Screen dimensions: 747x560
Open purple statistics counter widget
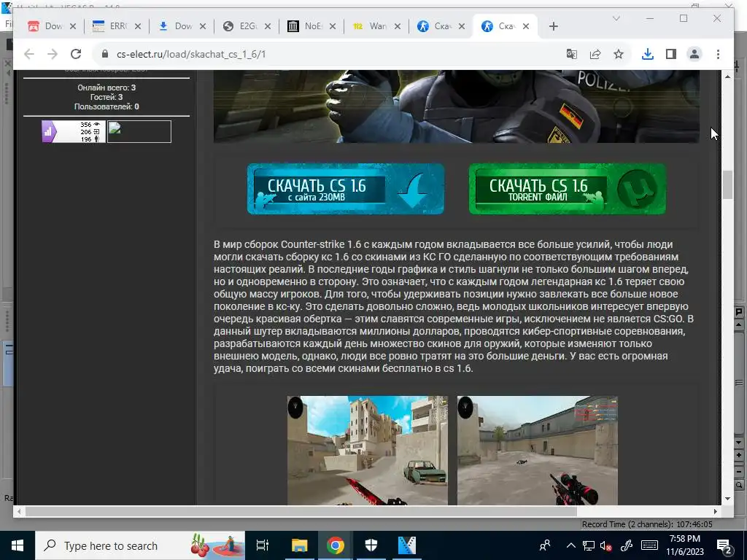74,131
